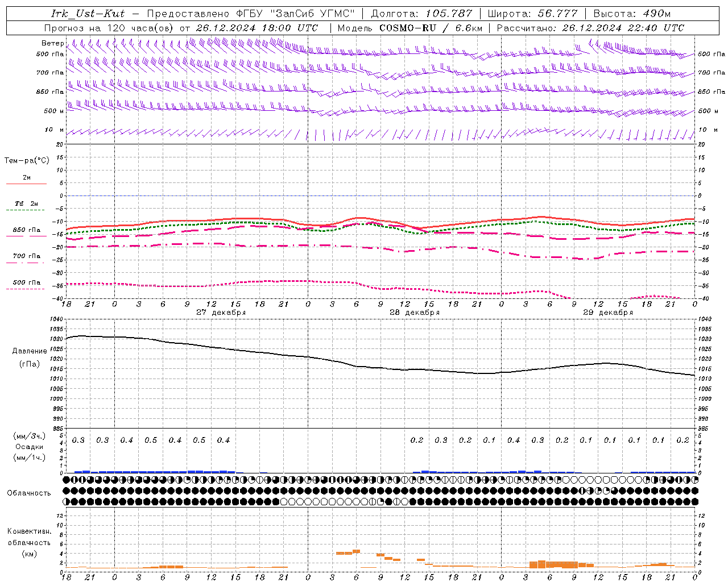728x582 pixels.
Task: Select the 29 декабря date label
Action: (608, 313)
